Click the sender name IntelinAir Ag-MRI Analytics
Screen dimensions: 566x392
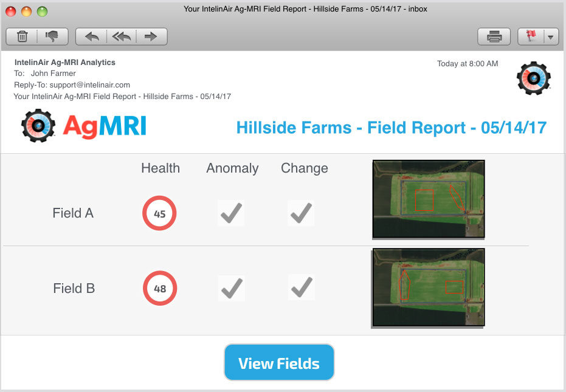pos(65,63)
